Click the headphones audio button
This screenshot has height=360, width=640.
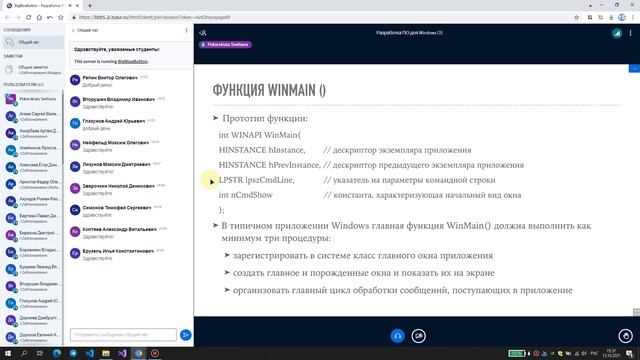tap(398, 336)
